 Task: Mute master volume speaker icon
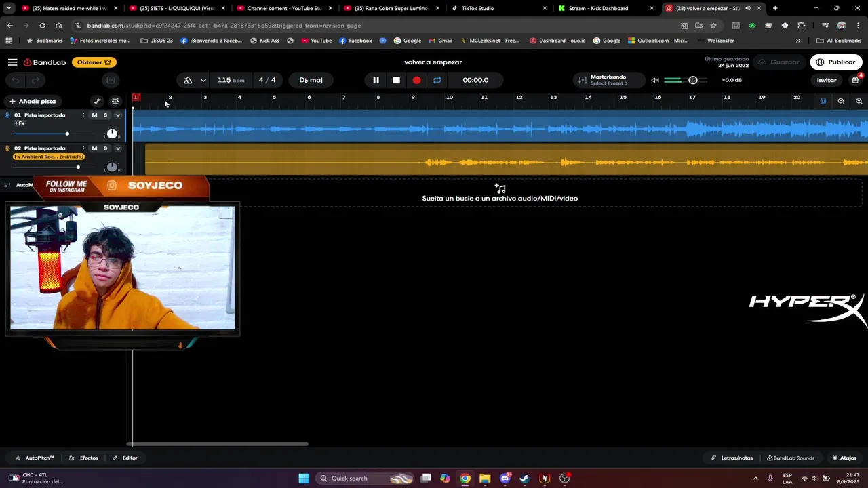654,80
